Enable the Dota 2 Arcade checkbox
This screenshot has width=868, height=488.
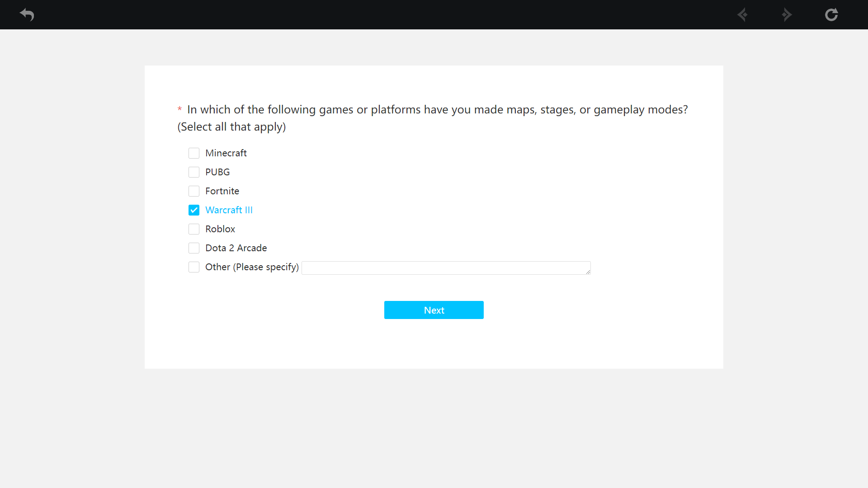pos(194,248)
